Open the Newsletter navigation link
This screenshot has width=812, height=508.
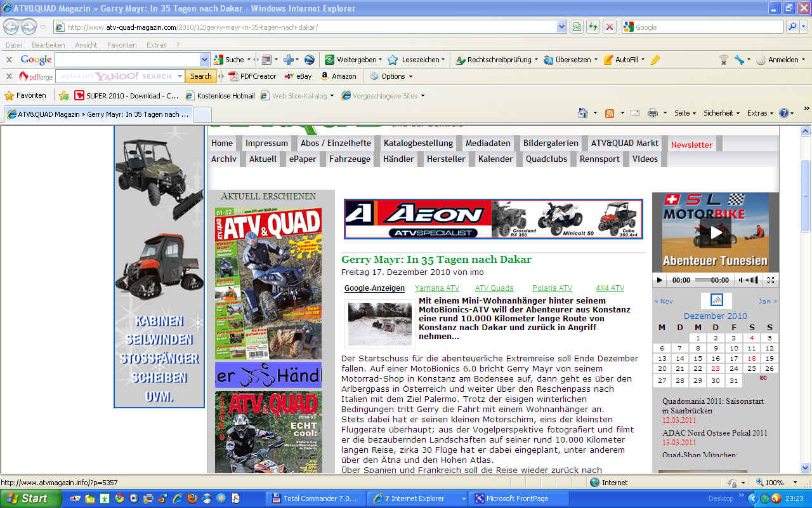pos(691,145)
